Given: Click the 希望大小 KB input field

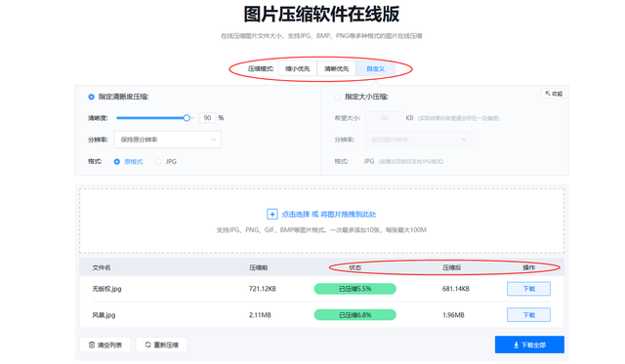Looking at the screenshot, I should (x=384, y=118).
